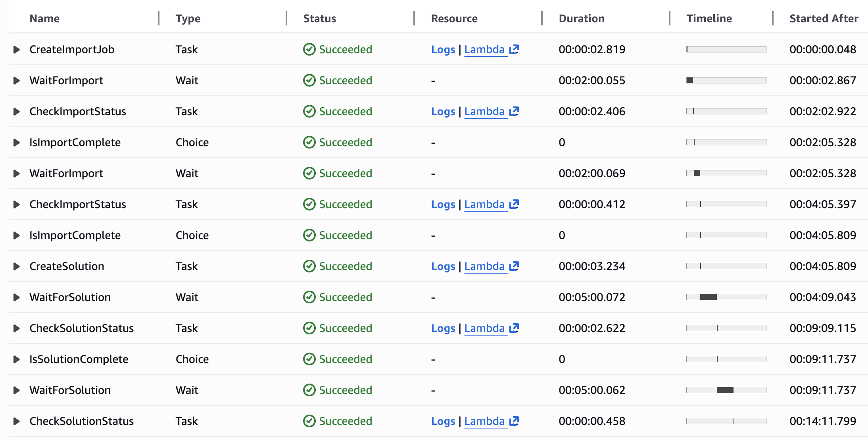The image size is (868, 440).
Task: Sort by Name column header
Action: (44, 19)
